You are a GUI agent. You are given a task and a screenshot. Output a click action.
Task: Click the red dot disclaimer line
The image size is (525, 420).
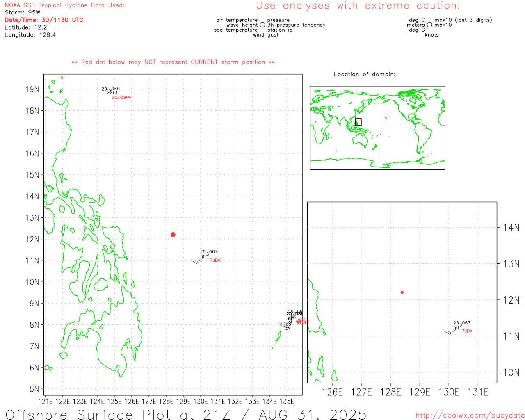(x=173, y=62)
